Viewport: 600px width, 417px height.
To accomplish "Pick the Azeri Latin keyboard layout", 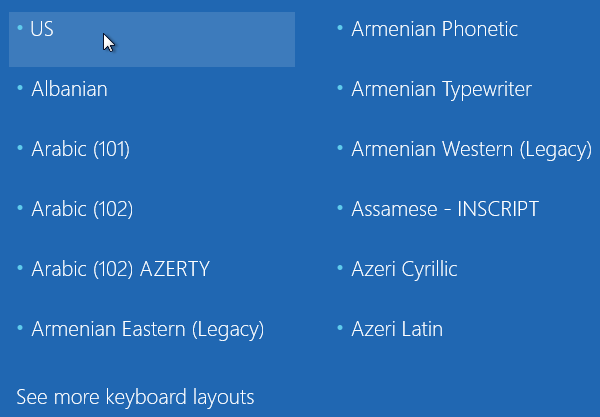I will pos(397,329).
